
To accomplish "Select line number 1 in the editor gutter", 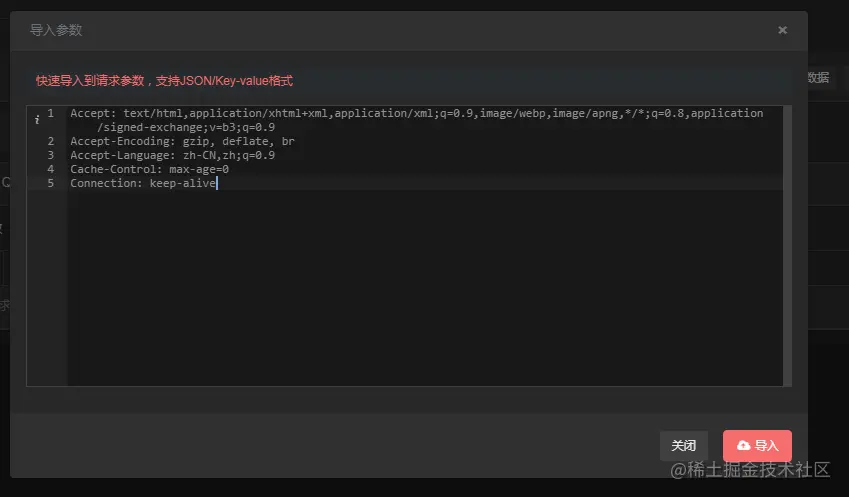I will click(50, 113).
